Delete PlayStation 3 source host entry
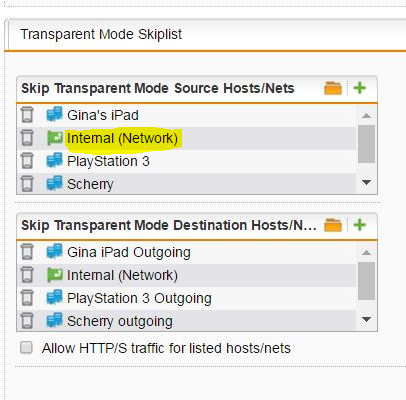 click(x=27, y=161)
